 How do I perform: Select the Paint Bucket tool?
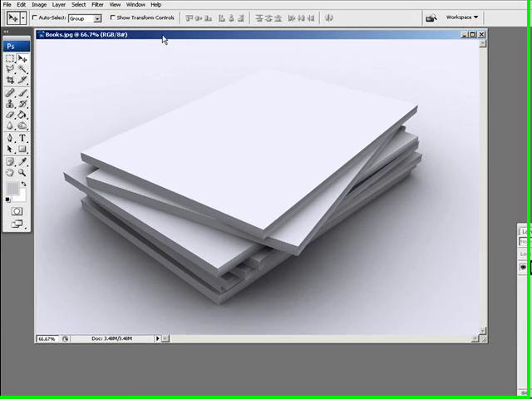point(22,115)
